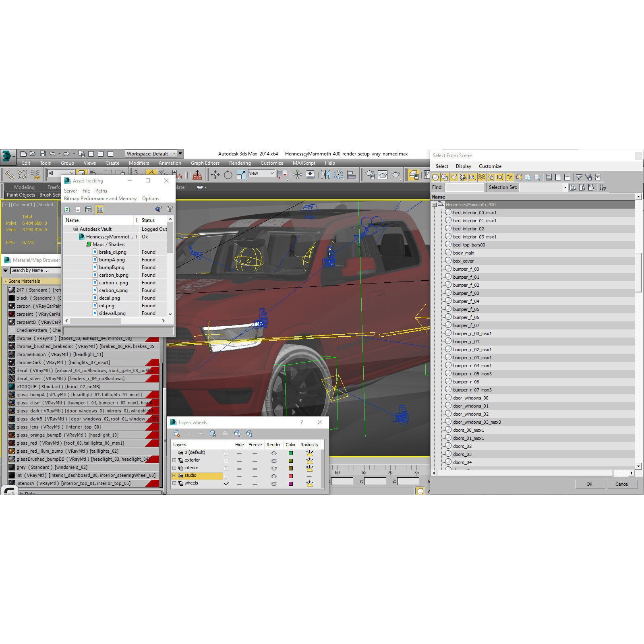The height and width of the screenshot is (644, 644).
Task: Click the Manage Layers toolbar icon
Action: [414, 174]
